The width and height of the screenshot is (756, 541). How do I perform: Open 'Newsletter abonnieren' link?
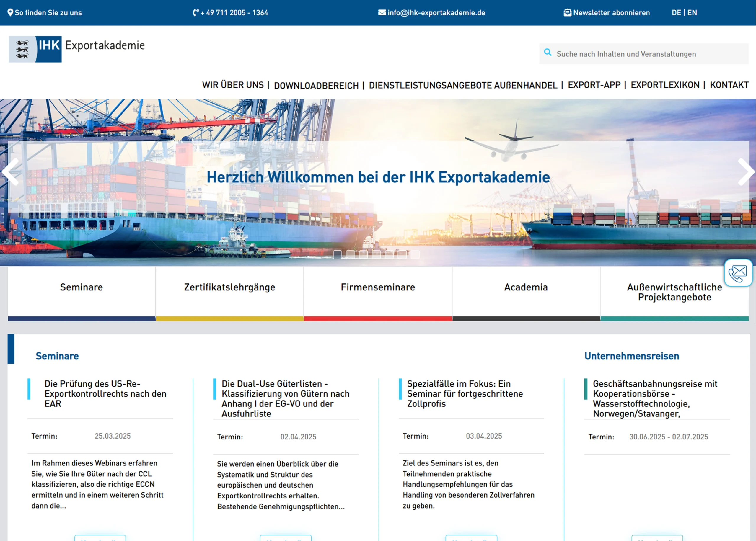tap(611, 13)
